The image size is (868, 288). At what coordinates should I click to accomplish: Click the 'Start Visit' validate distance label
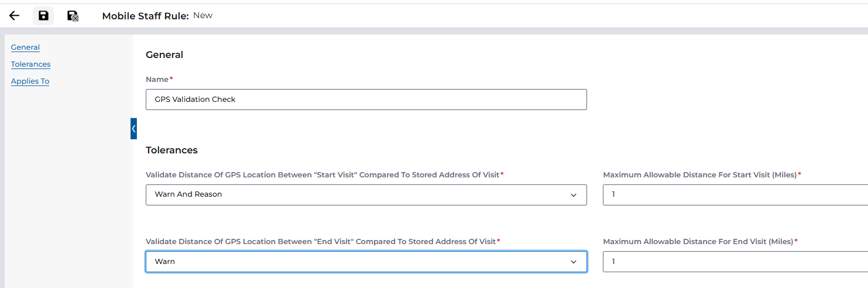[x=323, y=175]
